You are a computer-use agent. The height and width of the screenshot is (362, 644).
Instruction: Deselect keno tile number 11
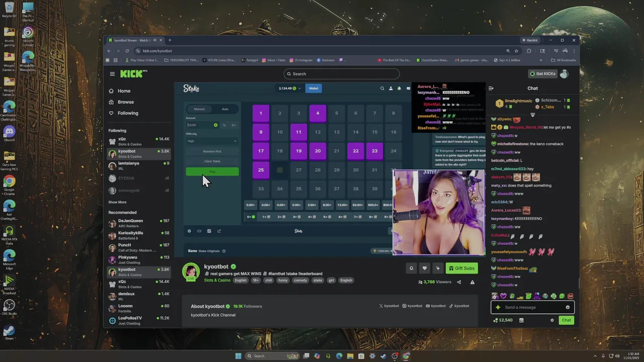(x=298, y=132)
